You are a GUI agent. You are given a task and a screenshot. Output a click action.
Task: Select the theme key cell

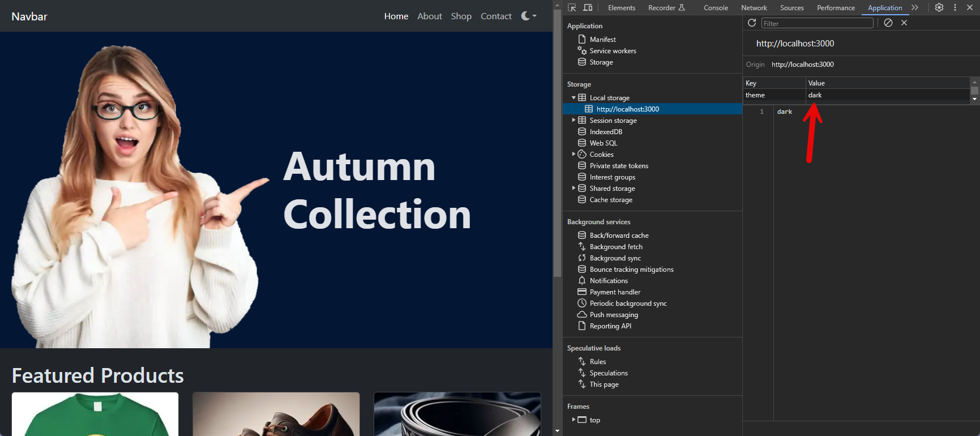coord(774,95)
